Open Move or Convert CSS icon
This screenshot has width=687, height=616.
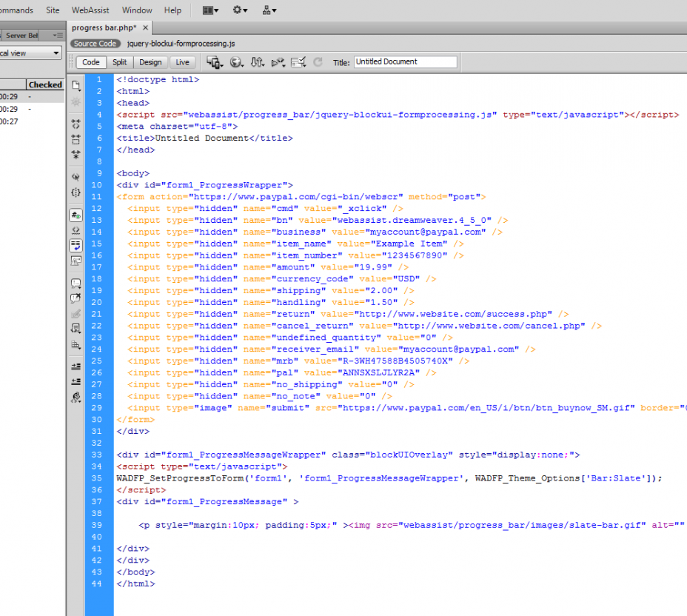point(76,344)
